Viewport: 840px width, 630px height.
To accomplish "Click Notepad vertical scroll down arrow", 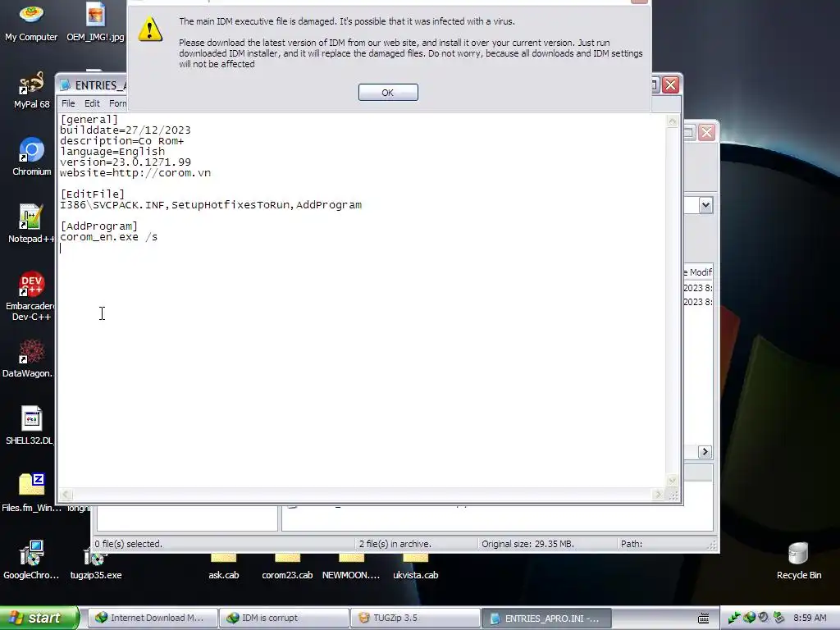I will 672,480.
